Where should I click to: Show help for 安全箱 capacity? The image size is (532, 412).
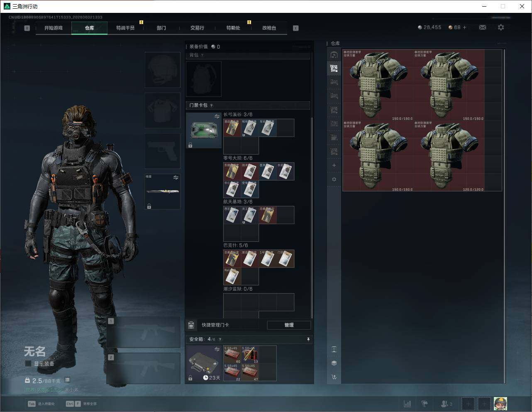[220, 339]
